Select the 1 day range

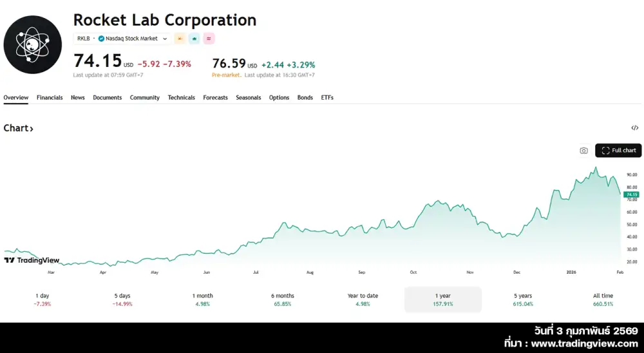(43, 300)
